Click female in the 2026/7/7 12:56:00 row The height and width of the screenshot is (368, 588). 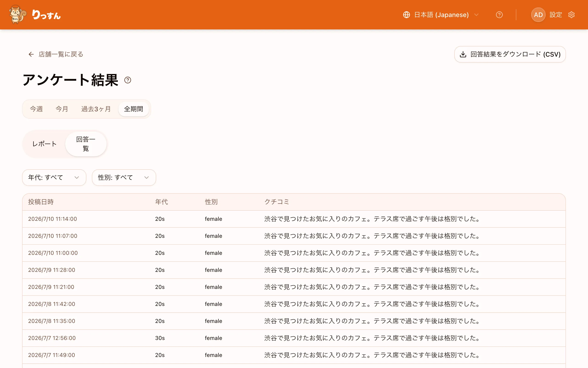[x=213, y=338]
